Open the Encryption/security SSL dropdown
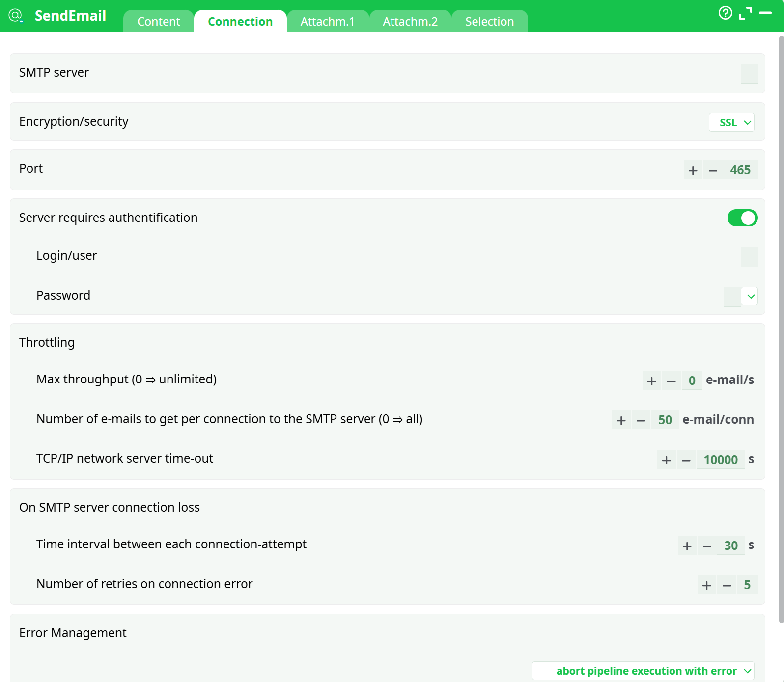Screen dimensions: 784x682 [731, 123]
